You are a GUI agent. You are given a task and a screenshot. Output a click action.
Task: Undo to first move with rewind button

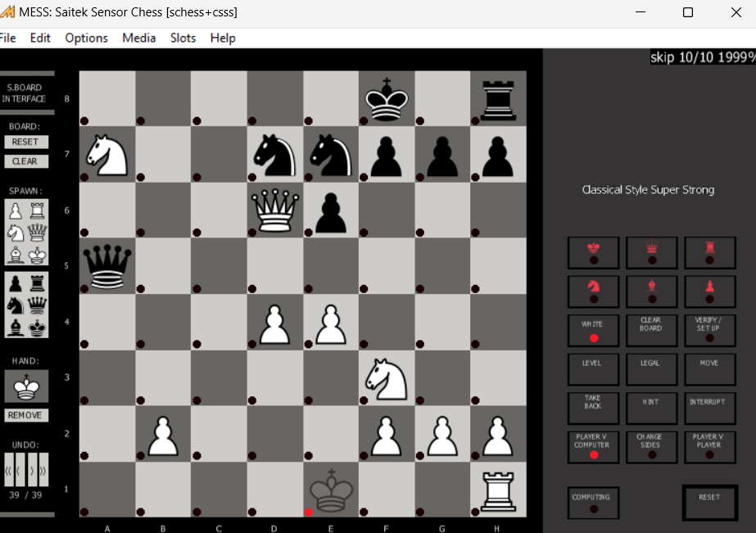[9, 470]
